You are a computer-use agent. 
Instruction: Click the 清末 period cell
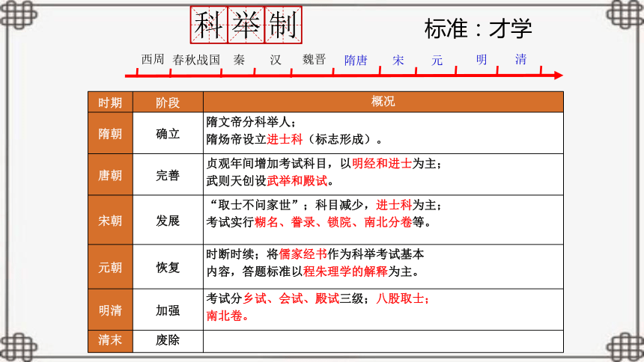coord(110,340)
